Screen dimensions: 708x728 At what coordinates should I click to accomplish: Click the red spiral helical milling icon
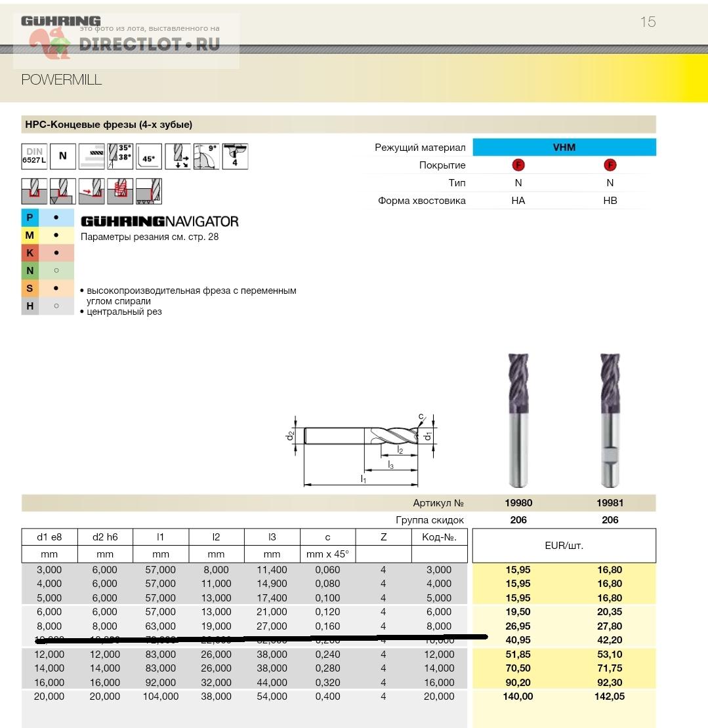(120, 191)
